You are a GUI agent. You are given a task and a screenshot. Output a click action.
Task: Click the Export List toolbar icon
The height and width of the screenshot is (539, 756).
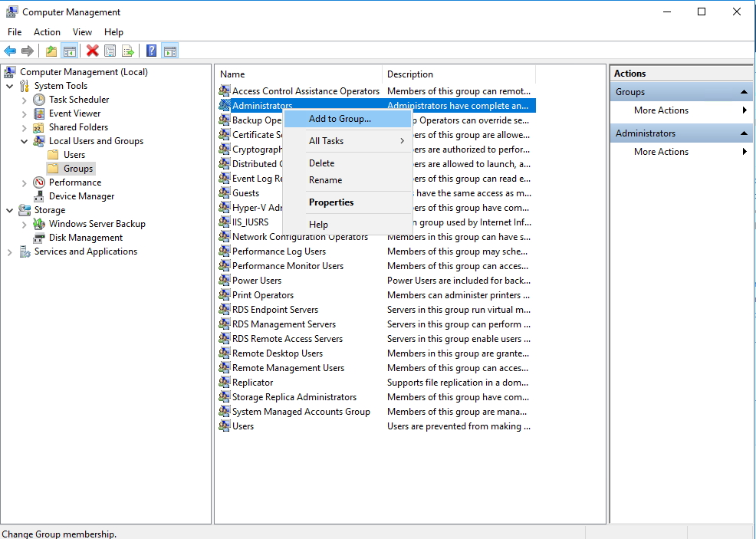pos(128,51)
